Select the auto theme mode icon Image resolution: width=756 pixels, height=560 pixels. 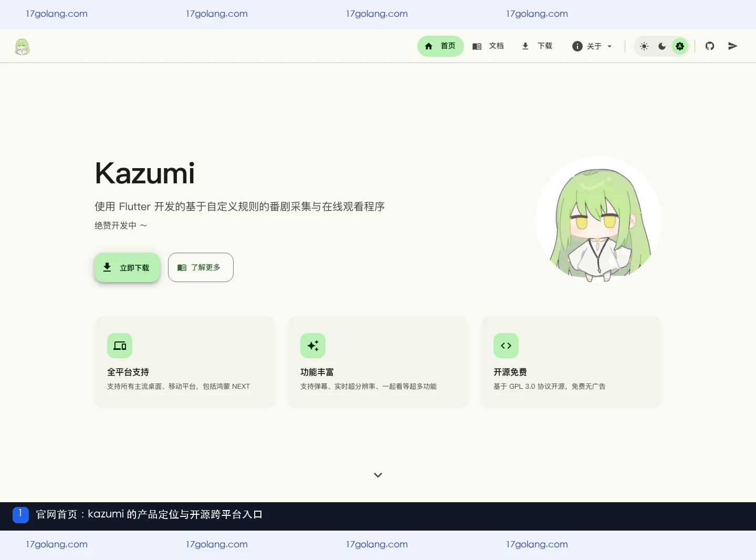[680, 46]
